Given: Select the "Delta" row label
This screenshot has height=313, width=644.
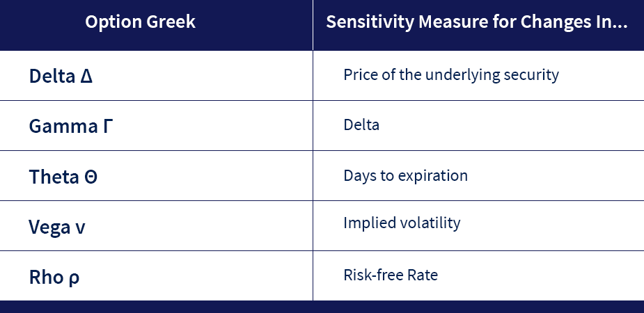Looking at the screenshot, I should coord(53,76).
